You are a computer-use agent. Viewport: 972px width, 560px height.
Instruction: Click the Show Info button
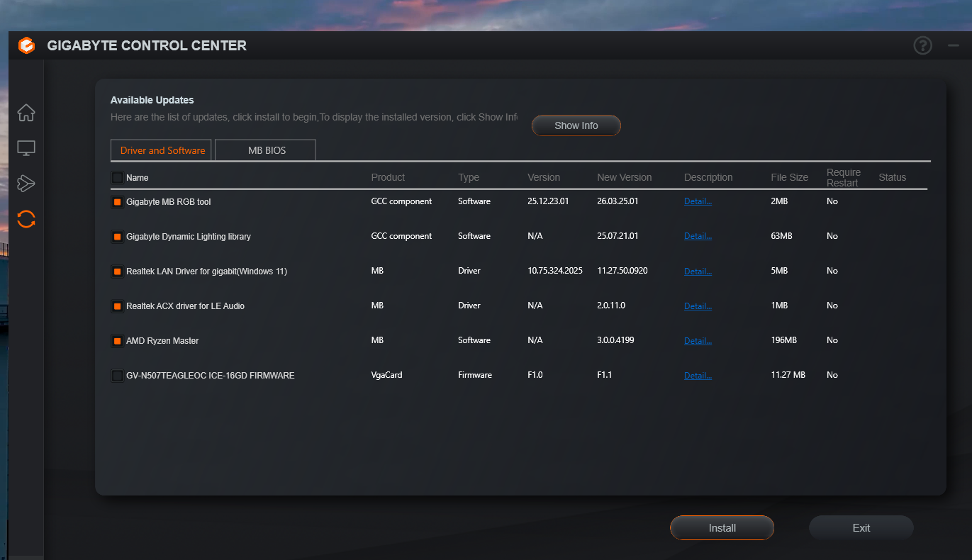[x=576, y=125]
